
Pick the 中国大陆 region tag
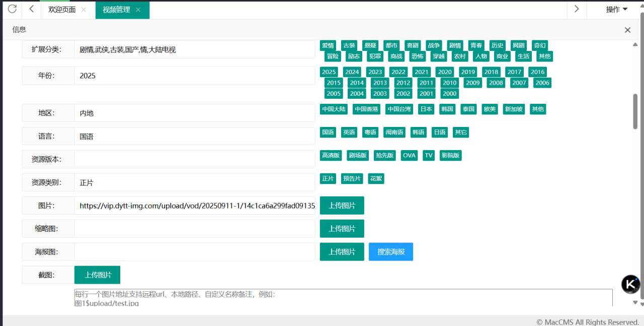click(334, 109)
